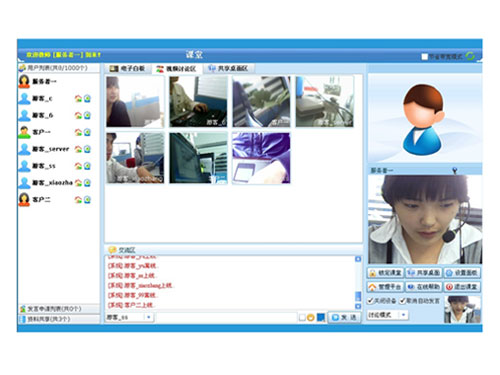Open the 设置面板 button

click(462, 273)
